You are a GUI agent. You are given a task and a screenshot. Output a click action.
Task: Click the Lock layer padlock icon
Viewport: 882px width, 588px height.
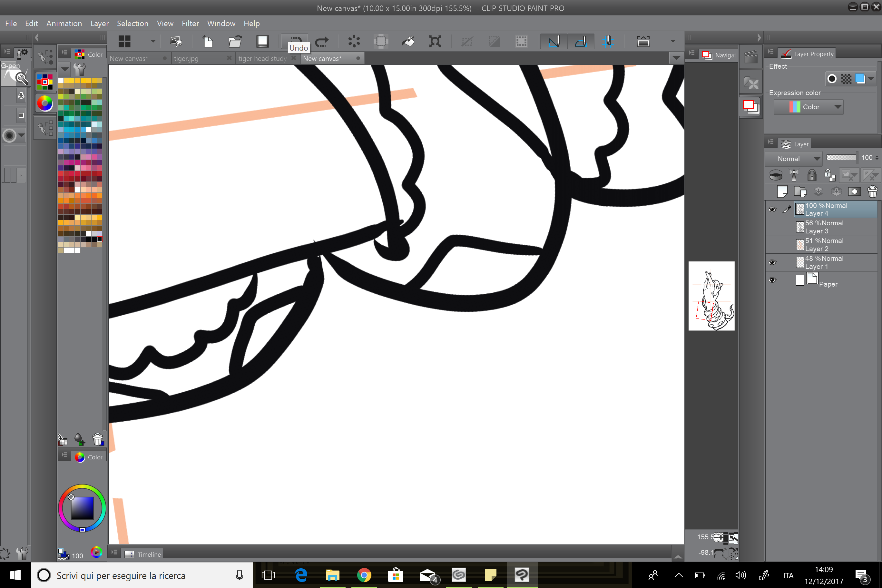[x=812, y=175]
